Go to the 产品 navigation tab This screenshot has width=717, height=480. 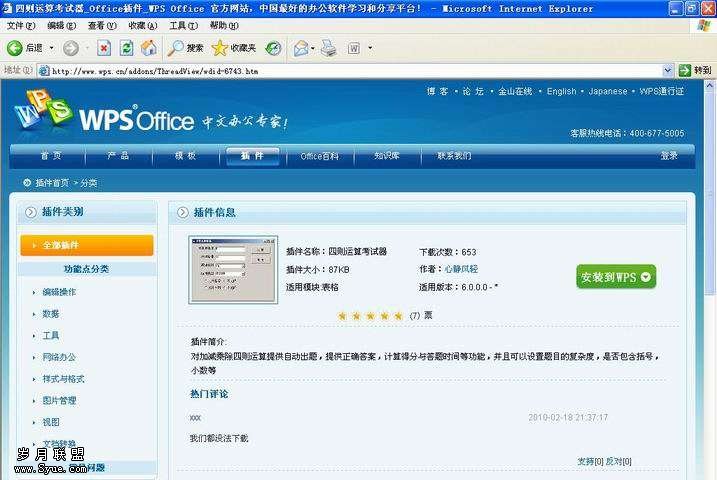(118, 155)
